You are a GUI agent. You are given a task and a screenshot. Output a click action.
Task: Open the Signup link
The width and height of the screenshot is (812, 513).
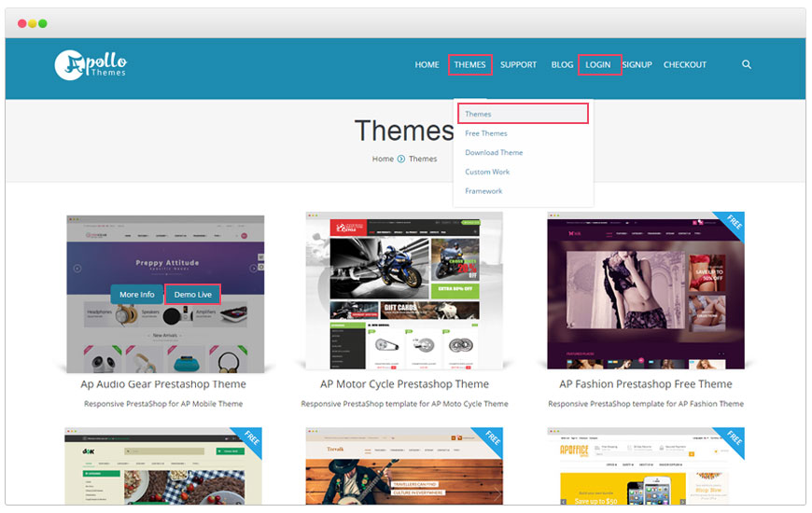click(637, 64)
